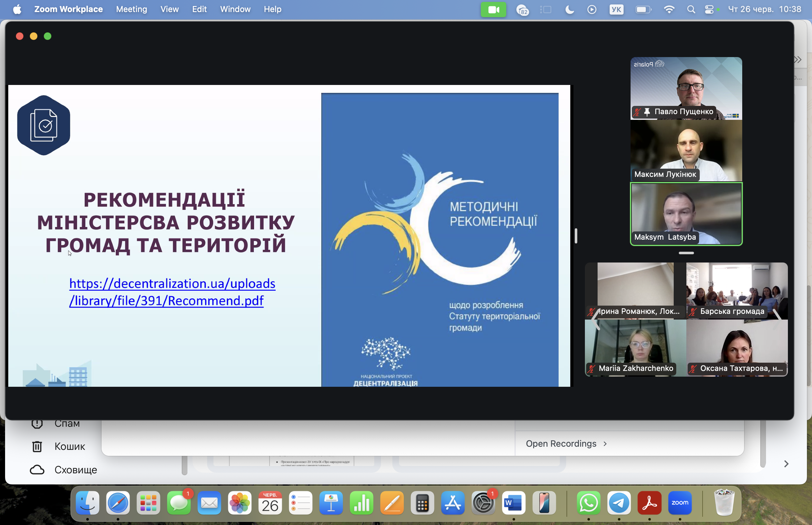Screen dimensions: 812x525
Task: Click date and time in menu bar
Action: [765, 9]
